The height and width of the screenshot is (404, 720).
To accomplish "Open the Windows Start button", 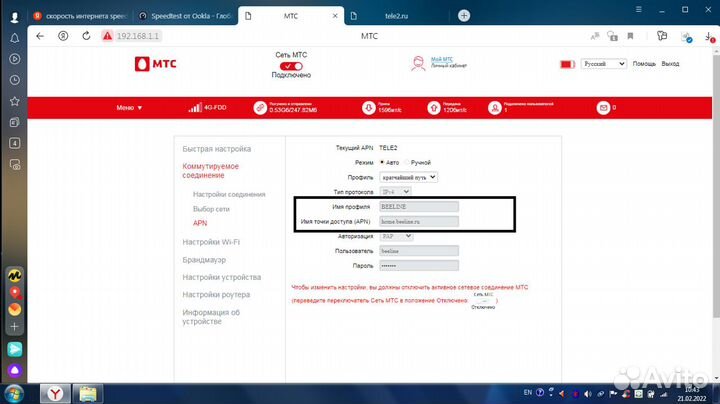I will (13, 394).
